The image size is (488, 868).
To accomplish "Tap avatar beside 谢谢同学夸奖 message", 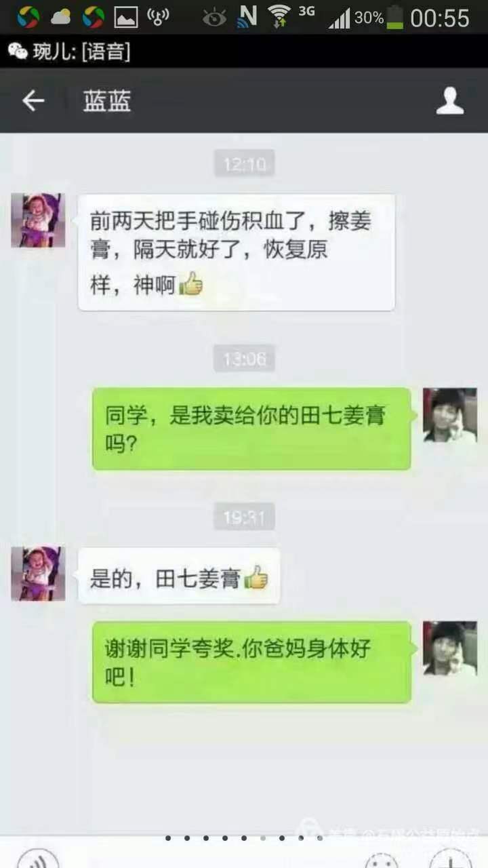I will 449,648.
